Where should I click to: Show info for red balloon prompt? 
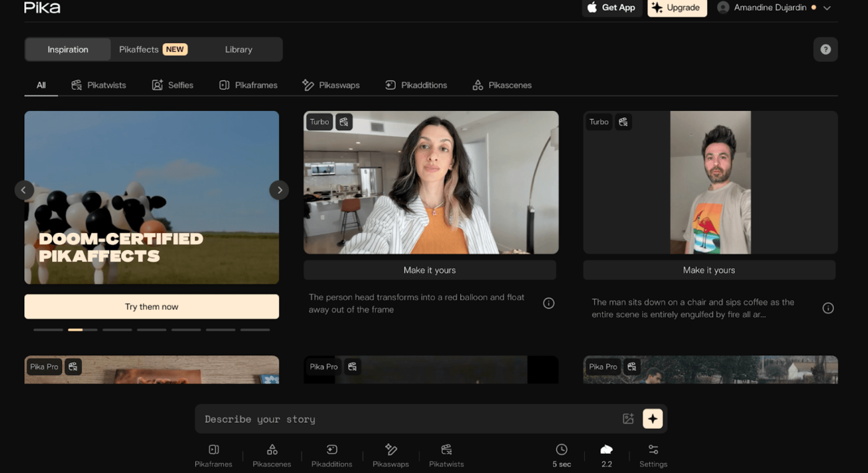(549, 303)
